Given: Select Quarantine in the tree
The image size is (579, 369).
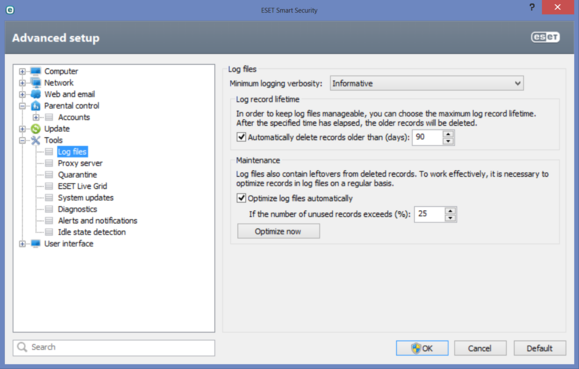Looking at the screenshot, I should pos(77,174).
